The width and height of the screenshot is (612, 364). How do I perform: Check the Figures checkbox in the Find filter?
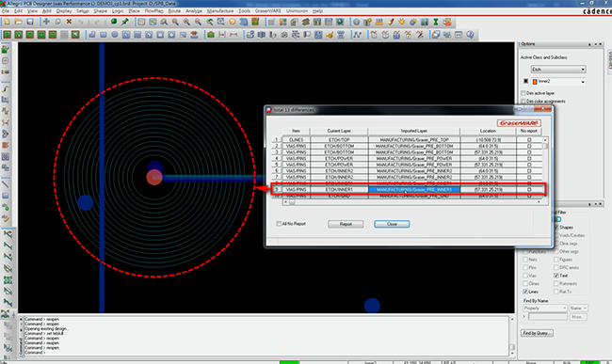pyautogui.click(x=556, y=260)
